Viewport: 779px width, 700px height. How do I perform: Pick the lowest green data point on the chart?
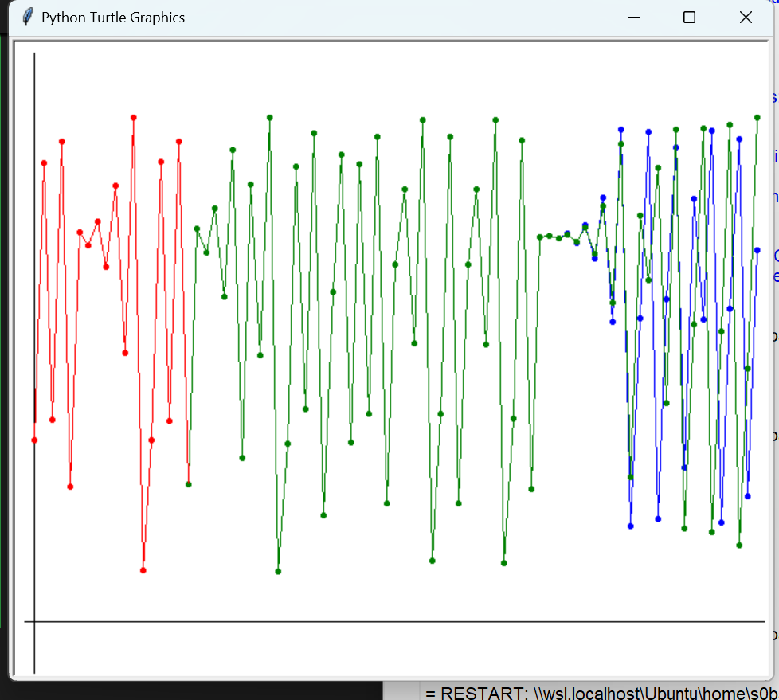point(278,572)
